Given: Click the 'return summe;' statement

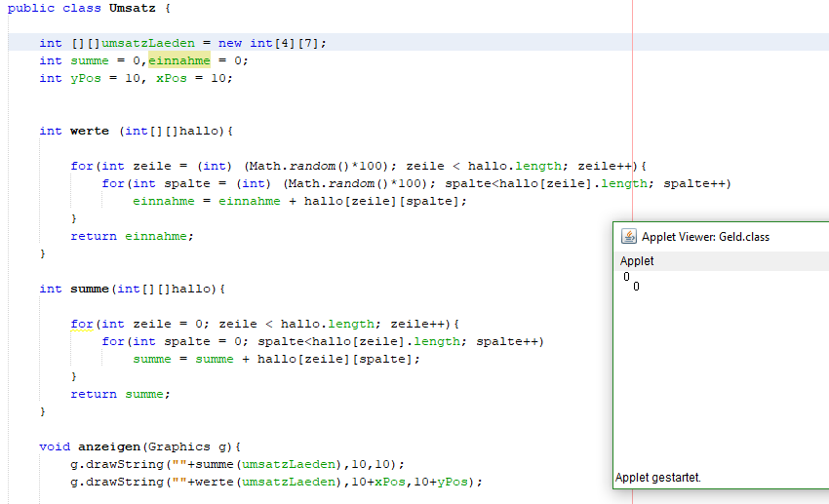Looking at the screenshot, I should tap(120, 394).
